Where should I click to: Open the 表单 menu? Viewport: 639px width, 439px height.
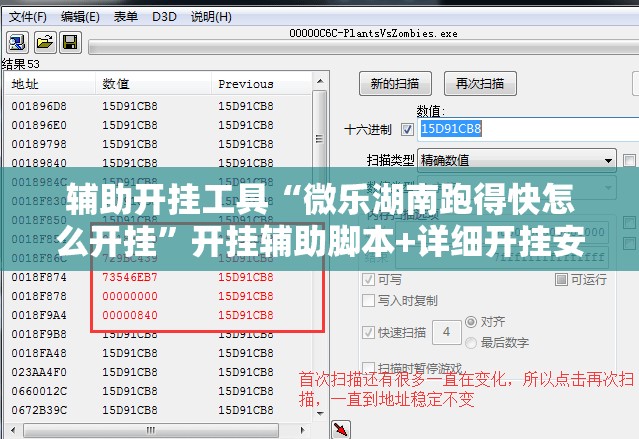pos(126,17)
